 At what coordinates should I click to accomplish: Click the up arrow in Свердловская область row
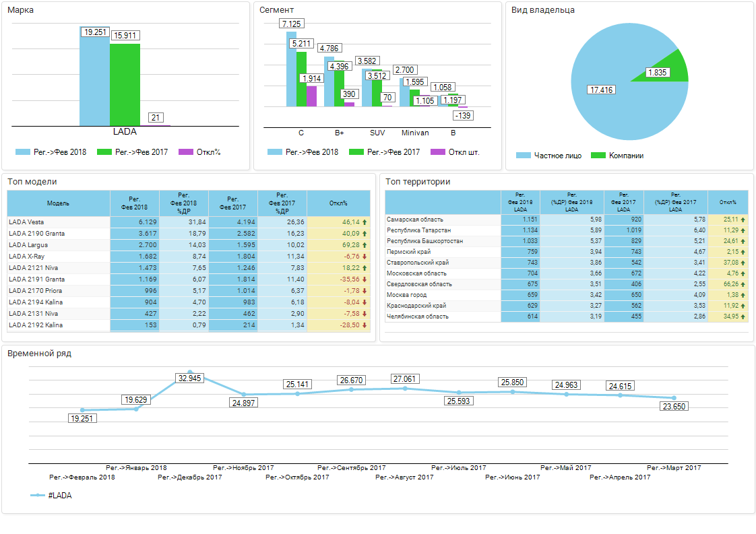coord(743,284)
